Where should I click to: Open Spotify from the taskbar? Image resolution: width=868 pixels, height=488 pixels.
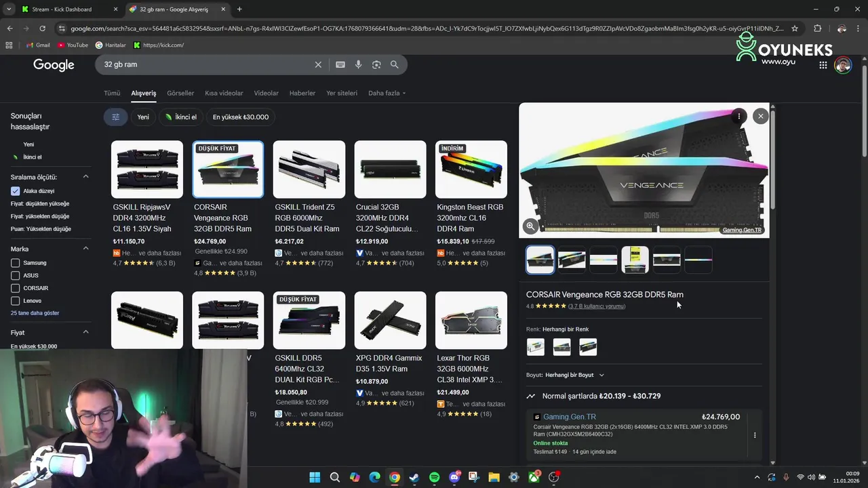435,477
